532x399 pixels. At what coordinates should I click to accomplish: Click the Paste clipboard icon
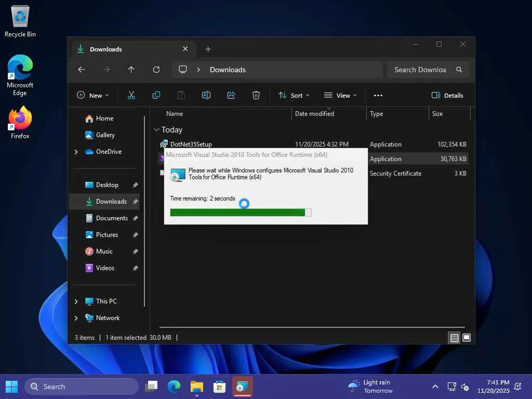point(181,96)
